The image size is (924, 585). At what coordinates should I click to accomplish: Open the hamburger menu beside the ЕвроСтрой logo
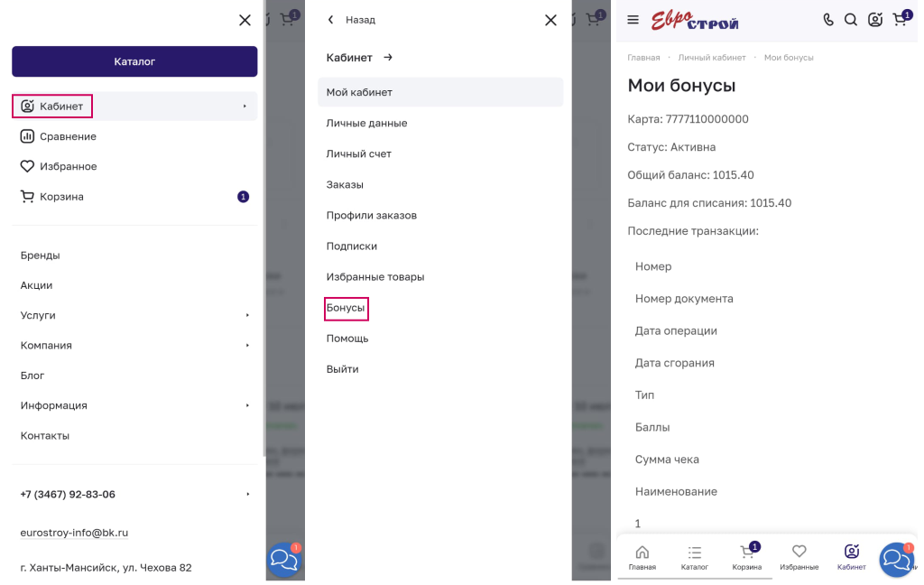[x=633, y=20]
